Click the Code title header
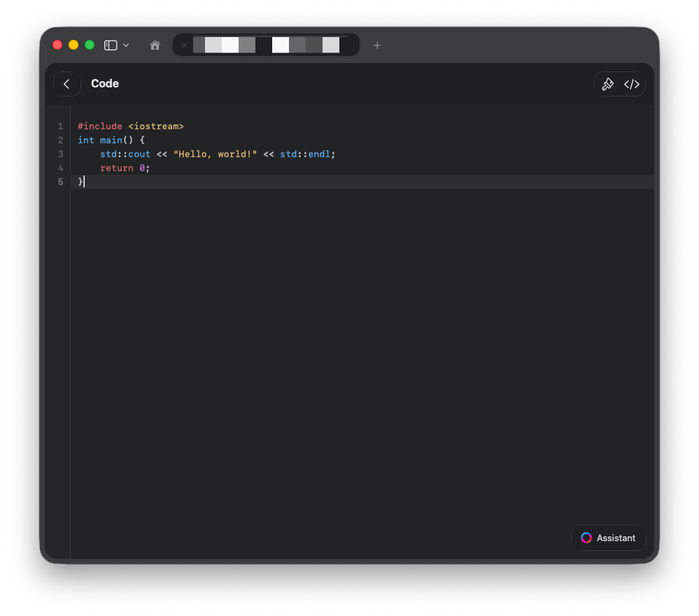The image size is (699, 616). click(x=105, y=84)
